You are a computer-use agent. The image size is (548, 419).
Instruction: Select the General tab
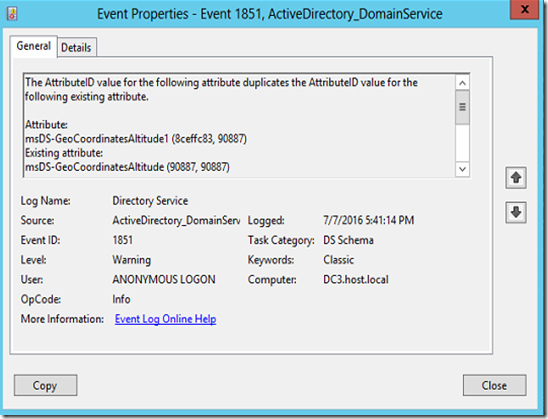[x=34, y=46]
